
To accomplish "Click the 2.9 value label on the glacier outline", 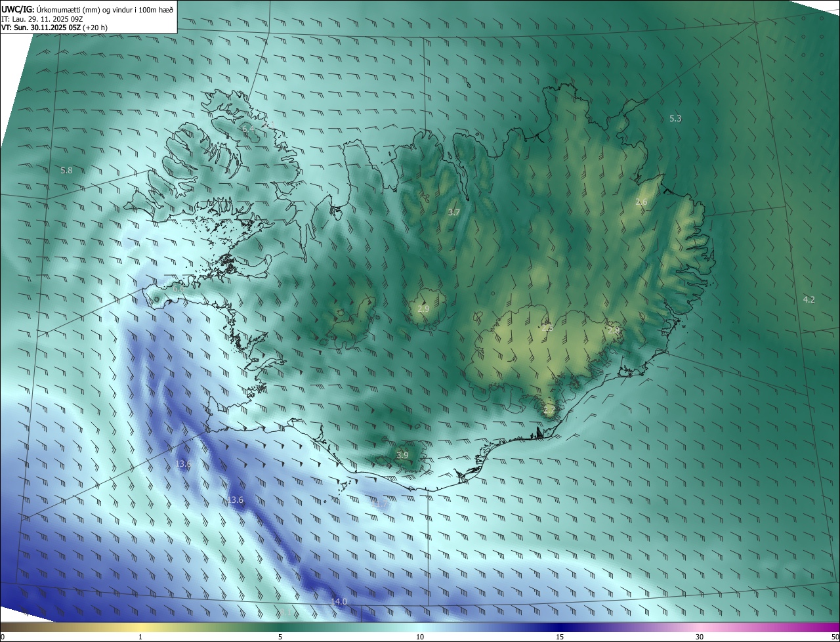I will 423,309.
